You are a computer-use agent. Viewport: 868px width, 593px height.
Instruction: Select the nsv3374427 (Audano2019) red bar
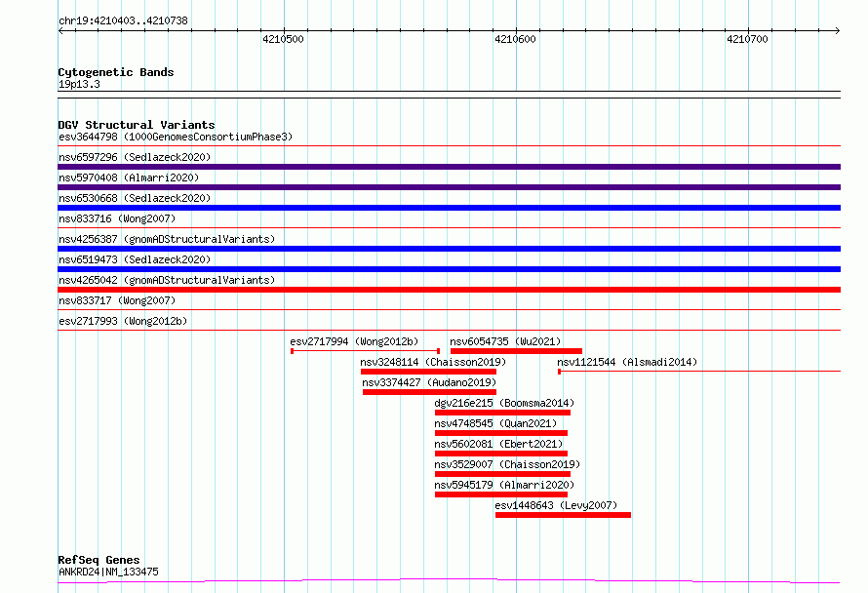pyautogui.click(x=429, y=392)
